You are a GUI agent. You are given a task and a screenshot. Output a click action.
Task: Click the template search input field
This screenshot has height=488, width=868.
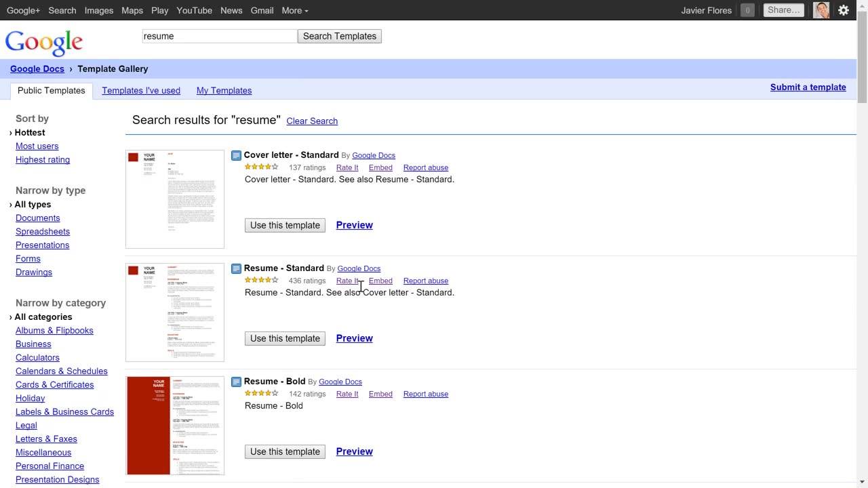point(220,36)
